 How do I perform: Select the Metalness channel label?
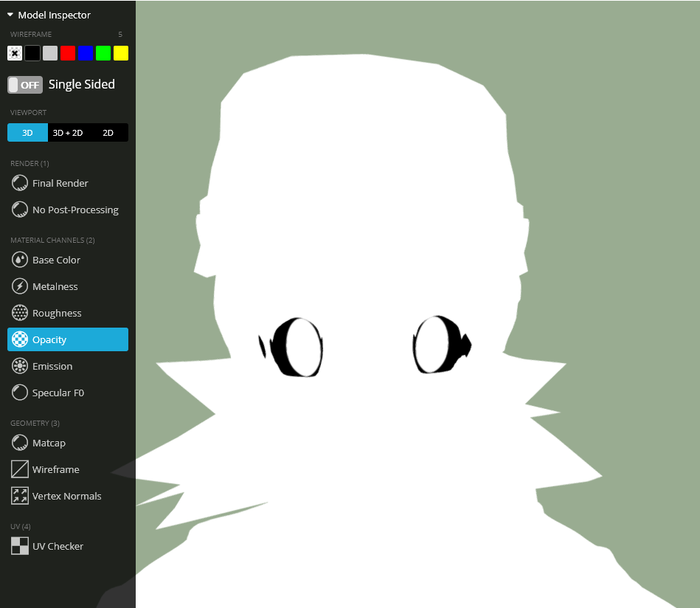pyautogui.click(x=55, y=287)
